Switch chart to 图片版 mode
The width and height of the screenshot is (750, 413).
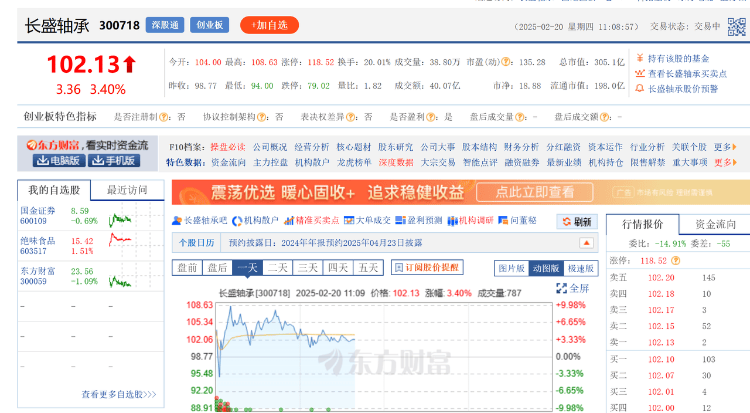coord(511,268)
